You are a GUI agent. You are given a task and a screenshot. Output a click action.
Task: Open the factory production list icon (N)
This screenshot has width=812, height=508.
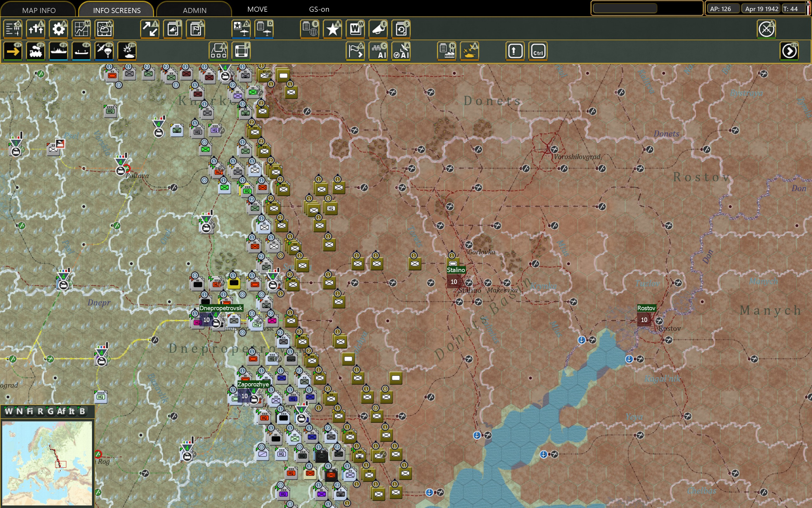point(447,51)
